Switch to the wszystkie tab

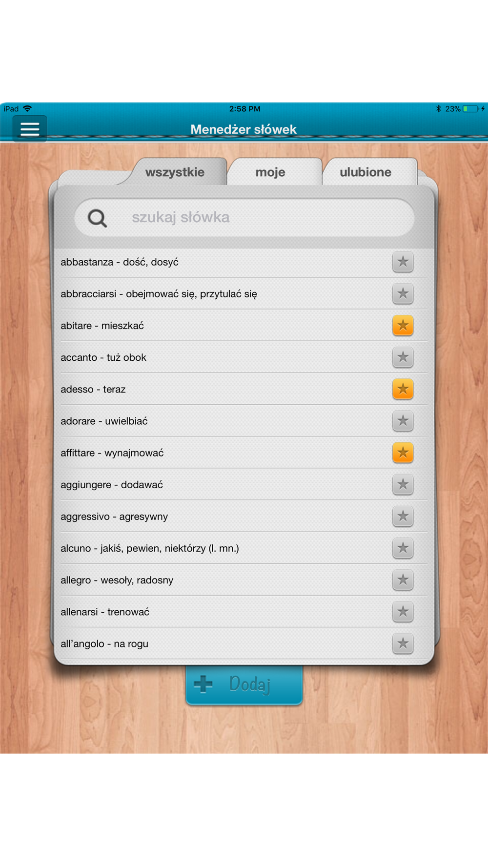tap(175, 172)
